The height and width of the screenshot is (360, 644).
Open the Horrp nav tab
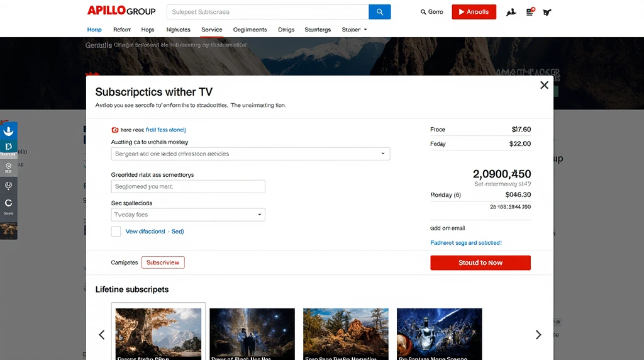click(x=94, y=30)
